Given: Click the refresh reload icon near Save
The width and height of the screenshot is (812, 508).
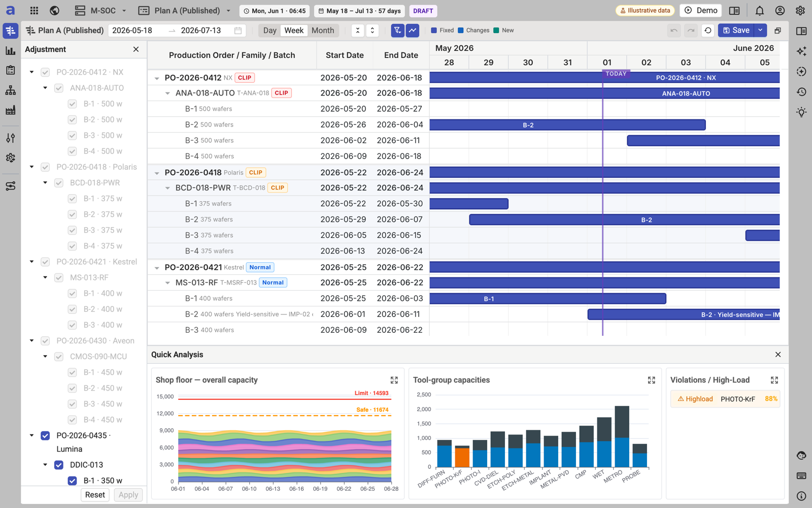Looking at the screenshot, I should click(707, 30).
